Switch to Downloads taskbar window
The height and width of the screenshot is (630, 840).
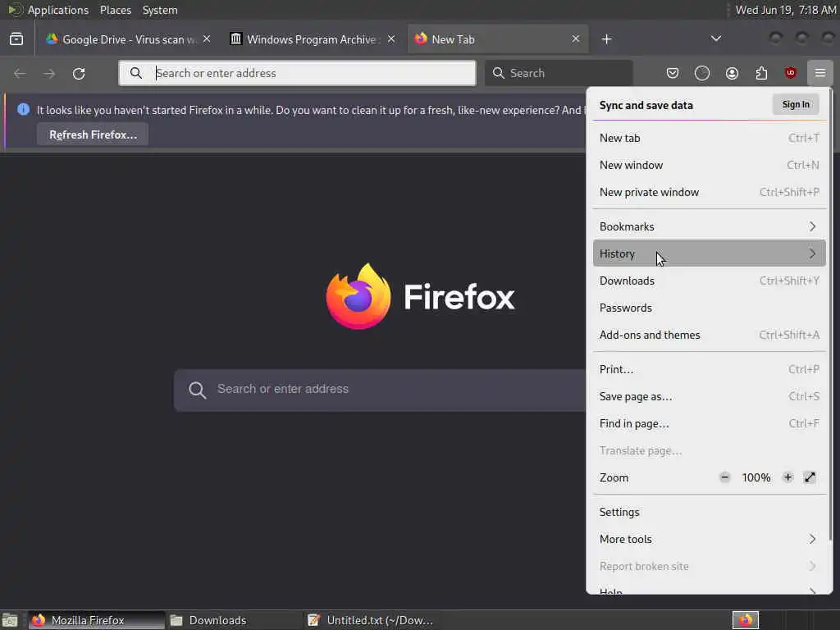(x=234, y=620)
